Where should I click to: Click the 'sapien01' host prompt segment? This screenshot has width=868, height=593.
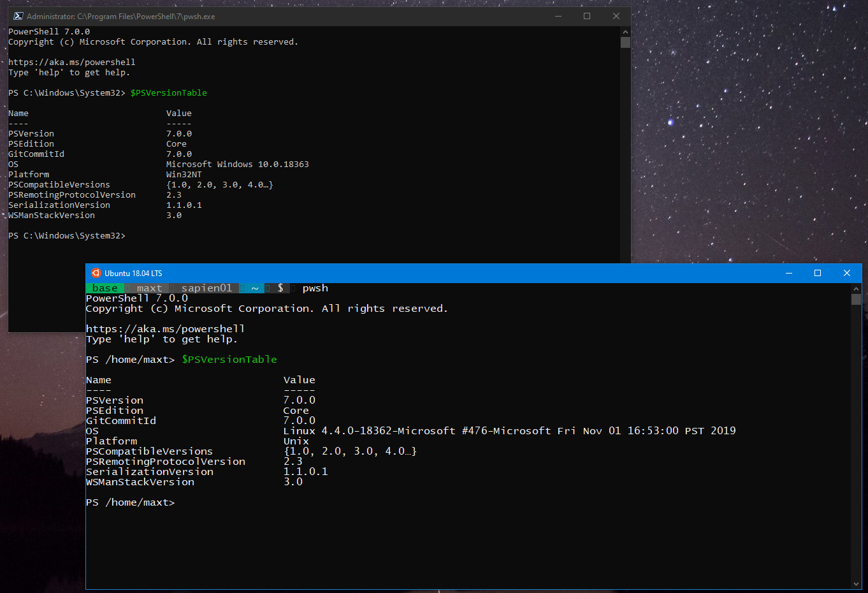(206, 288)
